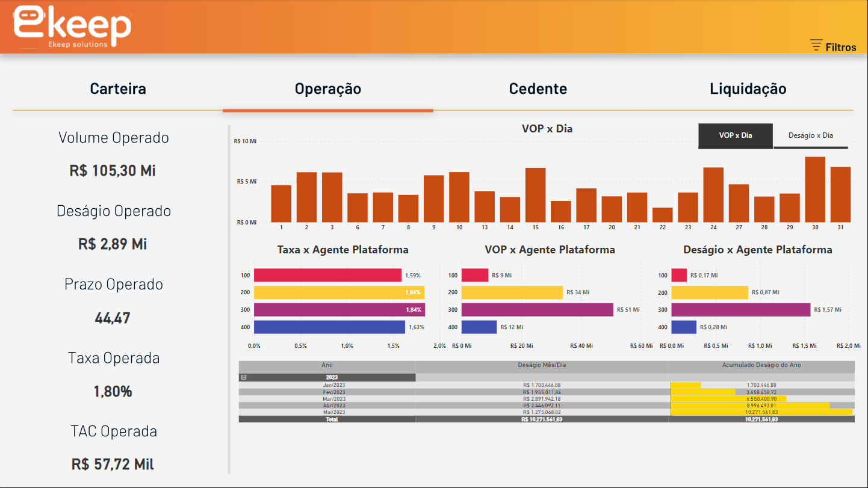Click the R$ 2.891.942,18 deságio cell
The height and width of the screenshot is (488, 868).
point(542,399)
